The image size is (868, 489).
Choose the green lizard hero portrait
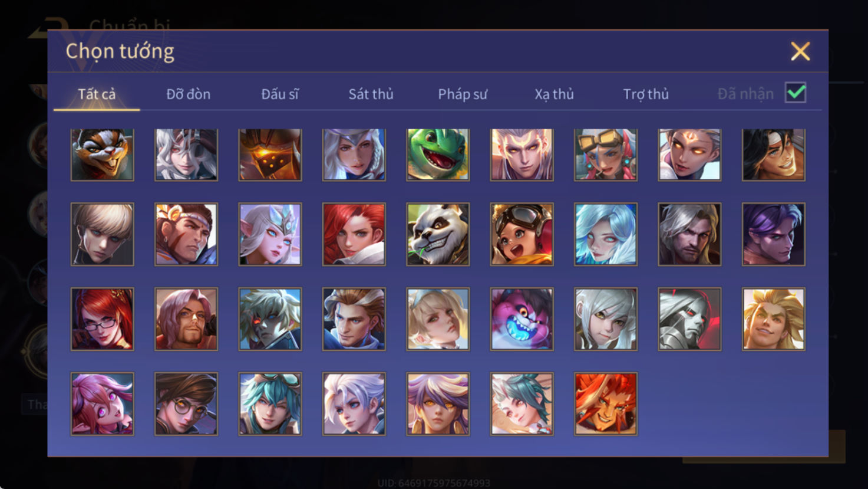pos(438,155)
